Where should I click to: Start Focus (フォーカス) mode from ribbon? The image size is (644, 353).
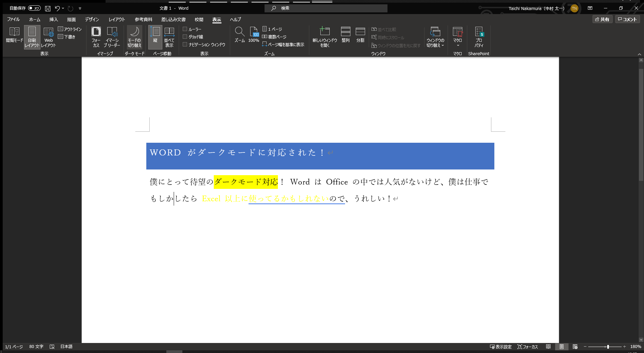pyautogui.click(x=96, y=37)
